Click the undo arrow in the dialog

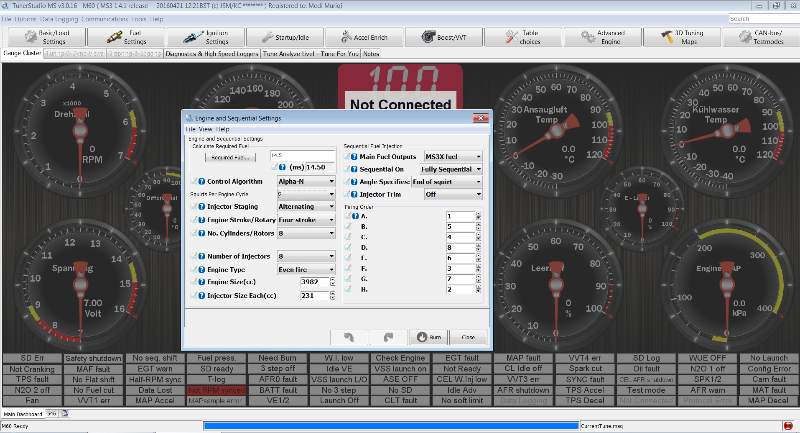tap(351, 336)
